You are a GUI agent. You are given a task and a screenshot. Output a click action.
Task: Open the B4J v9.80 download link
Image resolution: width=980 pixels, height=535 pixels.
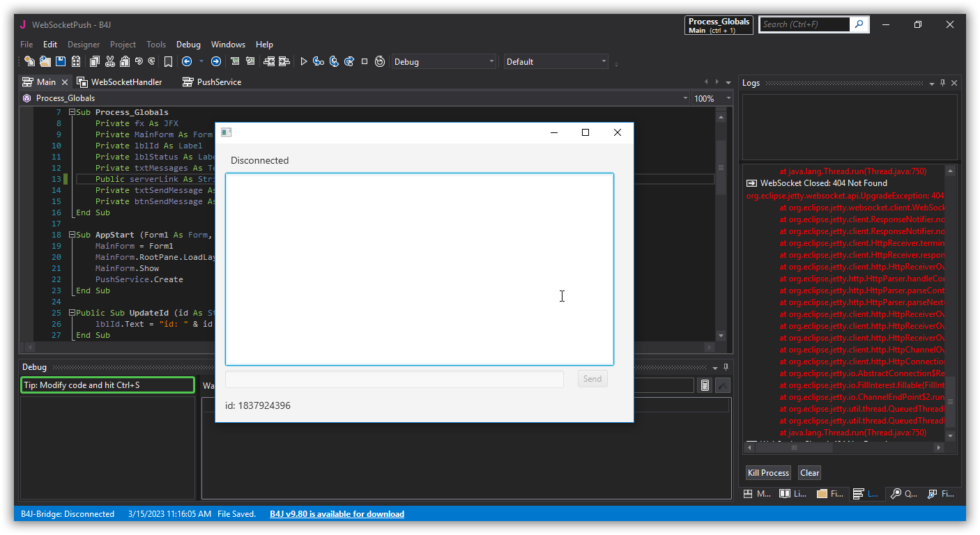coord(337,514)
